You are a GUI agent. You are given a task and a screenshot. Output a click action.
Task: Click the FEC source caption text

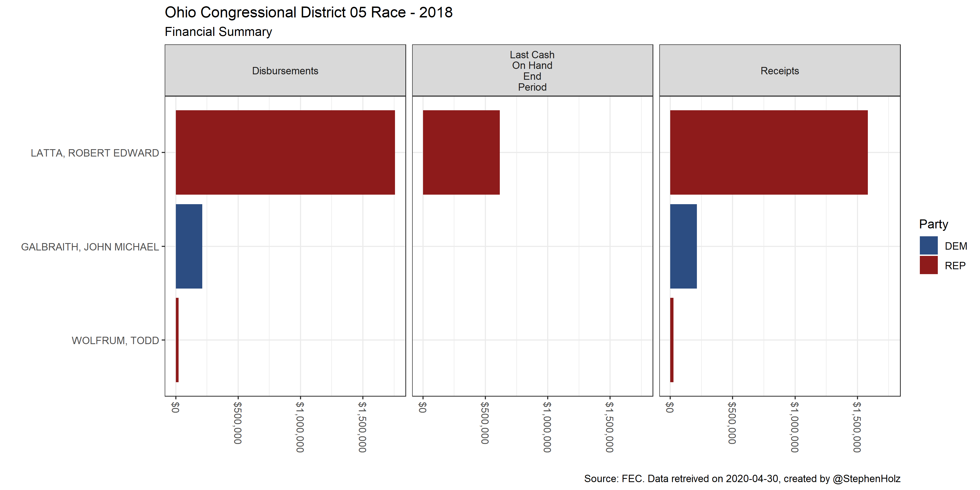[x=742, y=478]
